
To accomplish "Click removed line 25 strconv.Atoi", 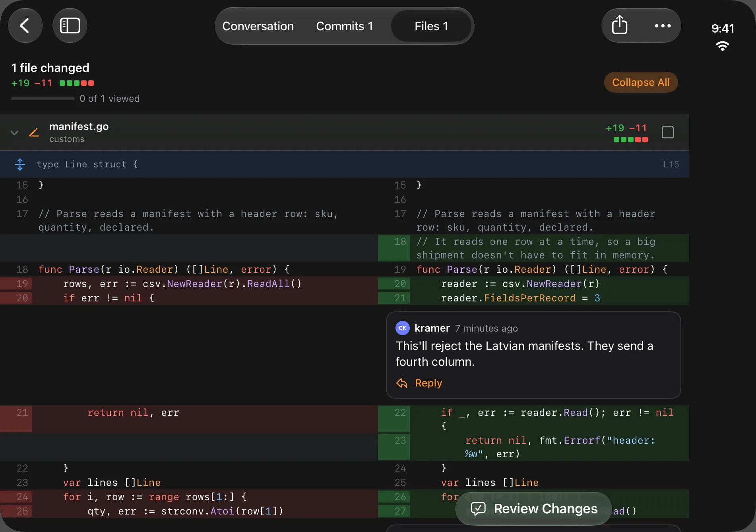I will coord(189,511).
